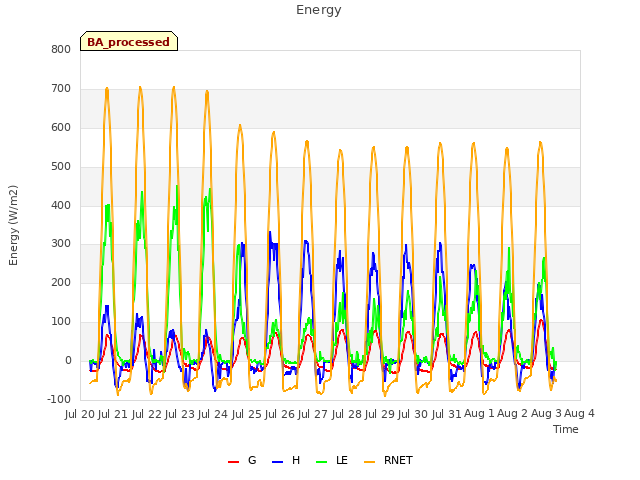
Task: Toggle the H series legend entry
Action: 286,460
